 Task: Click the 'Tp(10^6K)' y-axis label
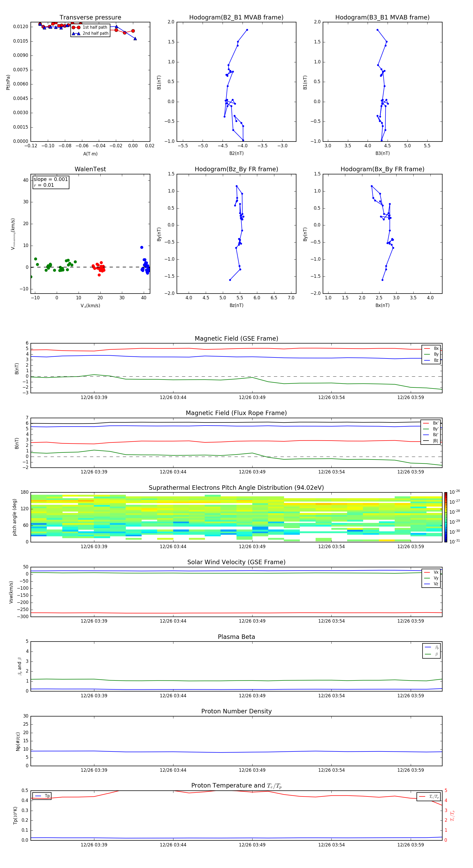click(15, 816)
